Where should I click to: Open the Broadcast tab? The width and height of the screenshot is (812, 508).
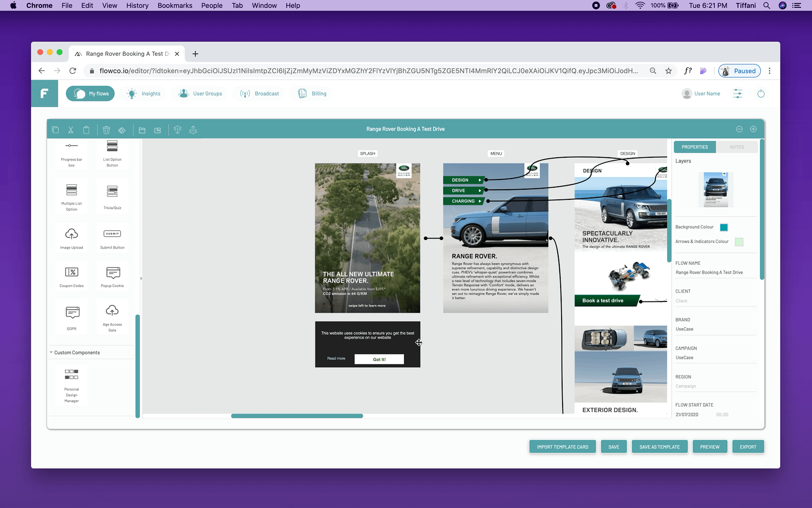point(260,94)
